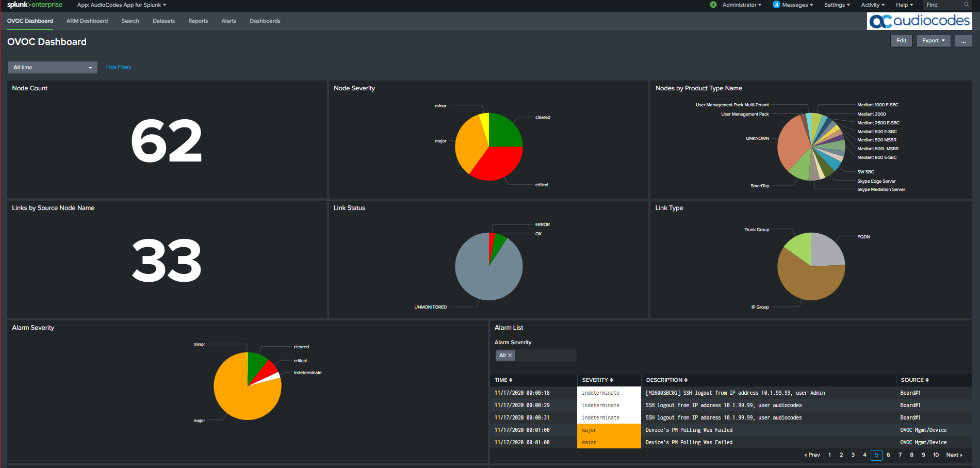This screenshot has height=468, width=980.
Task: Click the Mediant 1000 E-SBC legend label
Action: pyautogui.click(x=878, y=105)
